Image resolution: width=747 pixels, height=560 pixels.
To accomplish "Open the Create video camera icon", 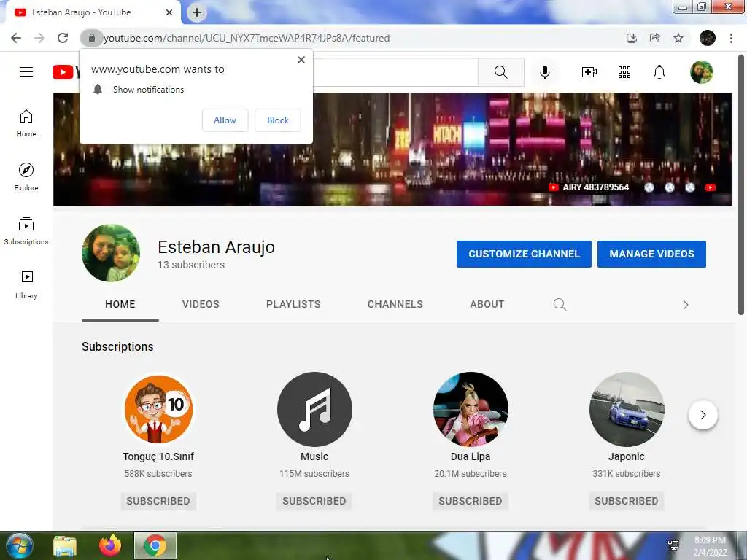I will [x=589, y=72].
